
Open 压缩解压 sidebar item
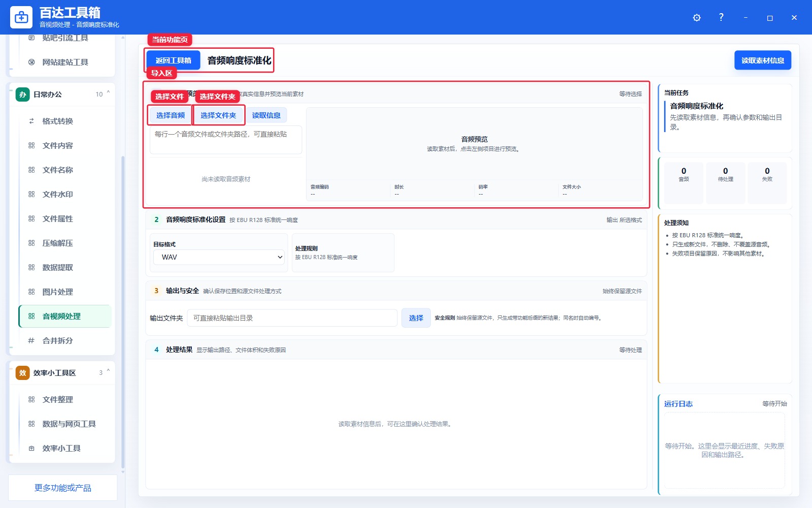(x=65, y=243)
